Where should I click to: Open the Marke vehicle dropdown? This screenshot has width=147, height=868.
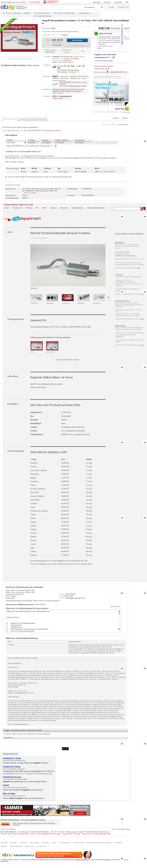pyautogui.click(x=16, y=143)
